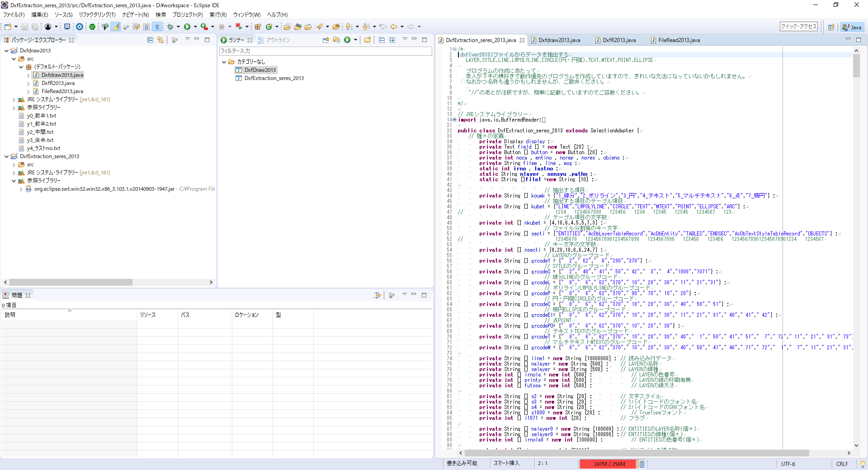Click the green power-style toolbar icon
The image size is (868, 470).
point(92,27)
